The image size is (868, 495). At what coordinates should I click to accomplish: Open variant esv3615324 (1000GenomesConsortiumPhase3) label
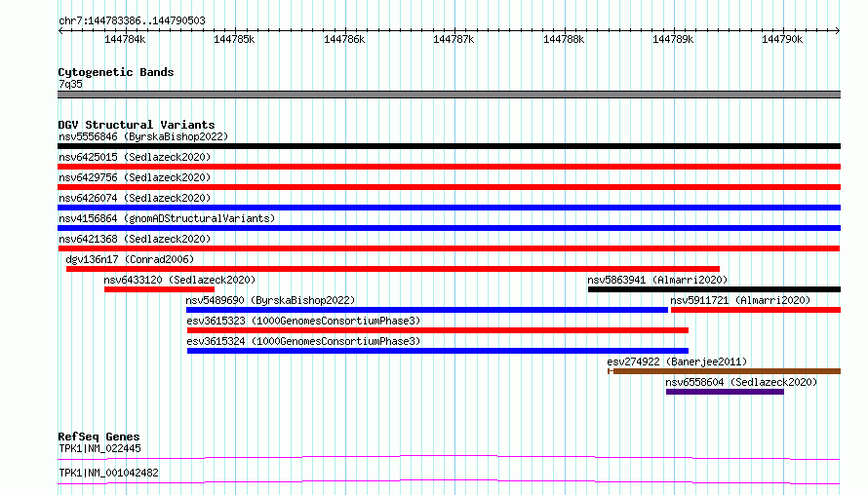[303, 341]
